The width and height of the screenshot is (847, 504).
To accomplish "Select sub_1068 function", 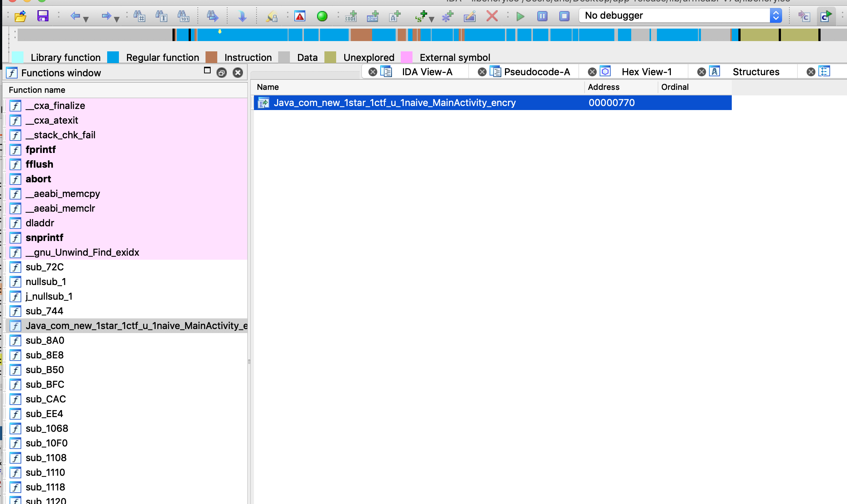I will (126, 428).
